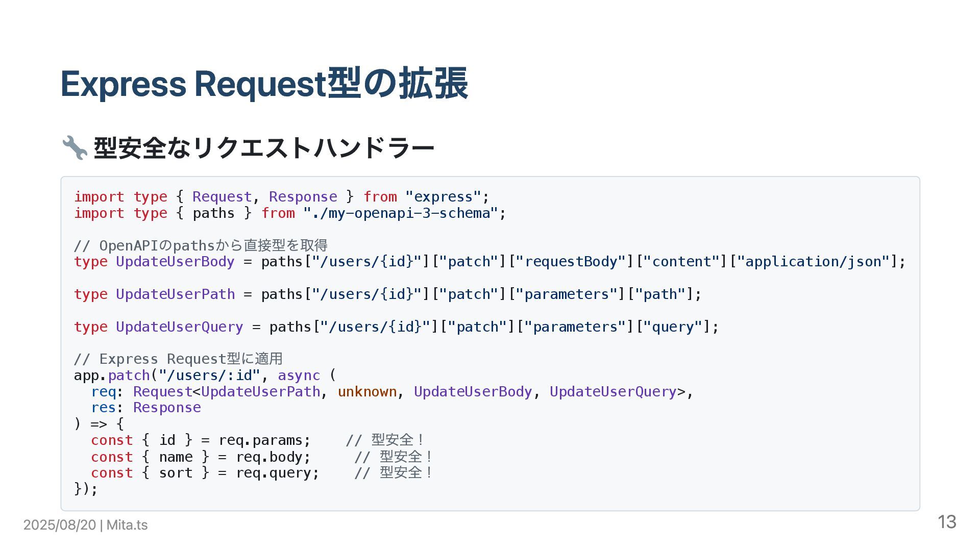Click the "const { sort } = req.query;" line

[205, 473]
